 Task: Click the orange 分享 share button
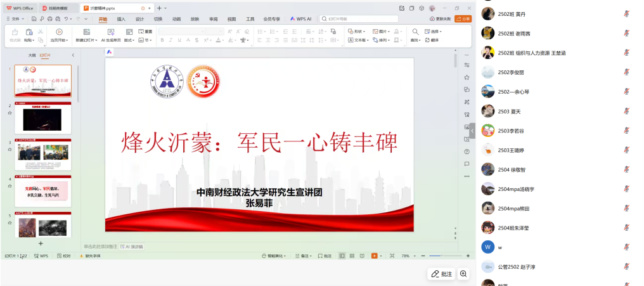464,19
